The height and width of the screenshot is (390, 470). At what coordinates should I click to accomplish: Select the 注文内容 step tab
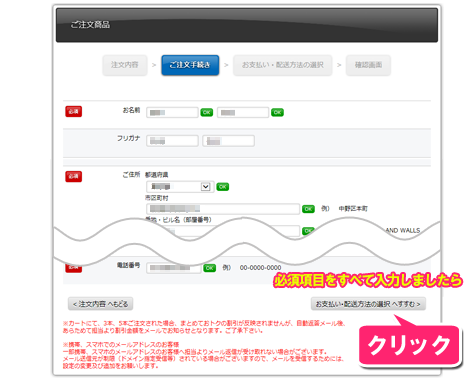125,65
